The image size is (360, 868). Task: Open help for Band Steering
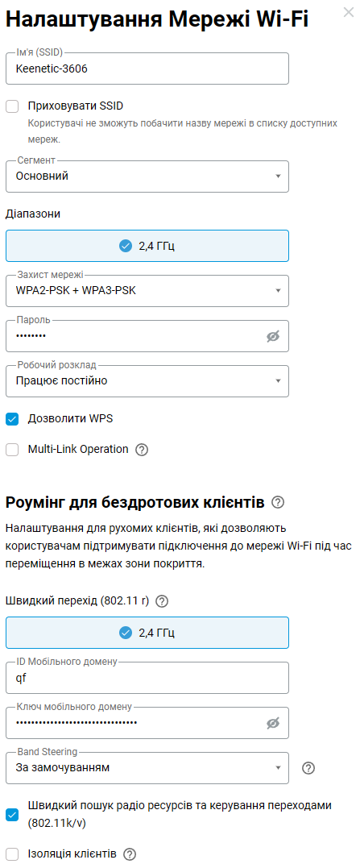pos(309,768)
